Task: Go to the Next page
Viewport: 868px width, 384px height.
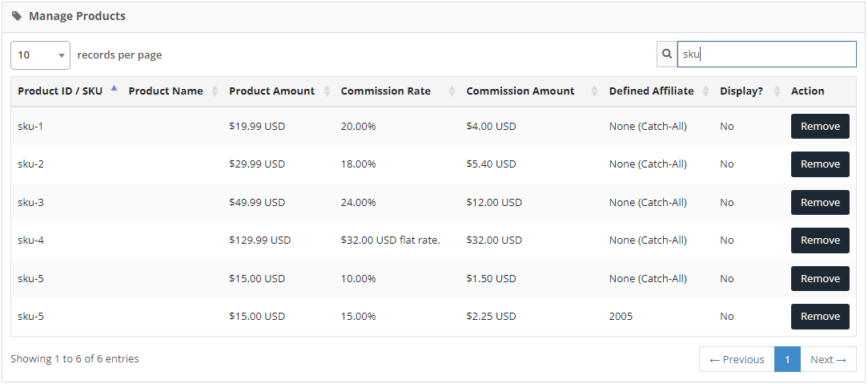Action: point(828,360)
